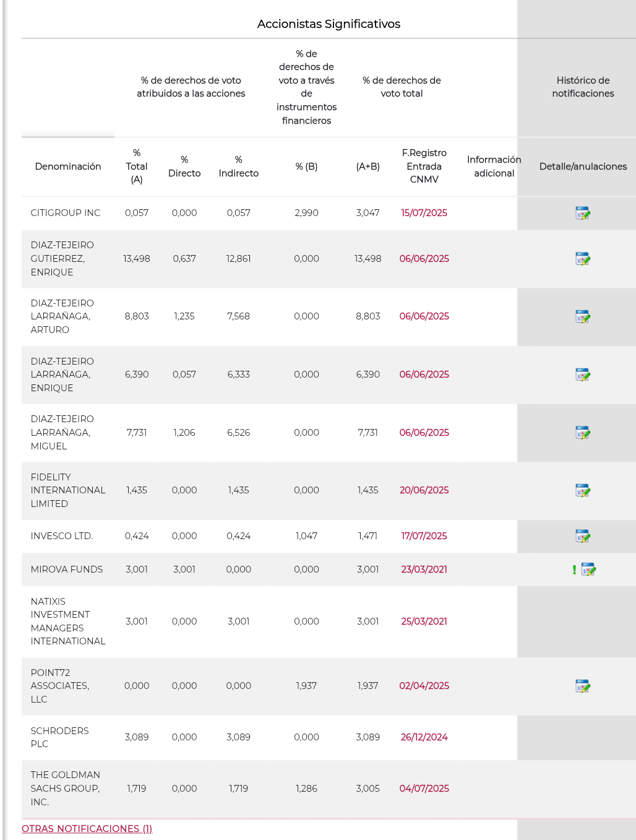Open detail icon for FIDELITY INTERNATIONAL LIMITED
The height and width of the screenshot is (840, 636).
583,490
